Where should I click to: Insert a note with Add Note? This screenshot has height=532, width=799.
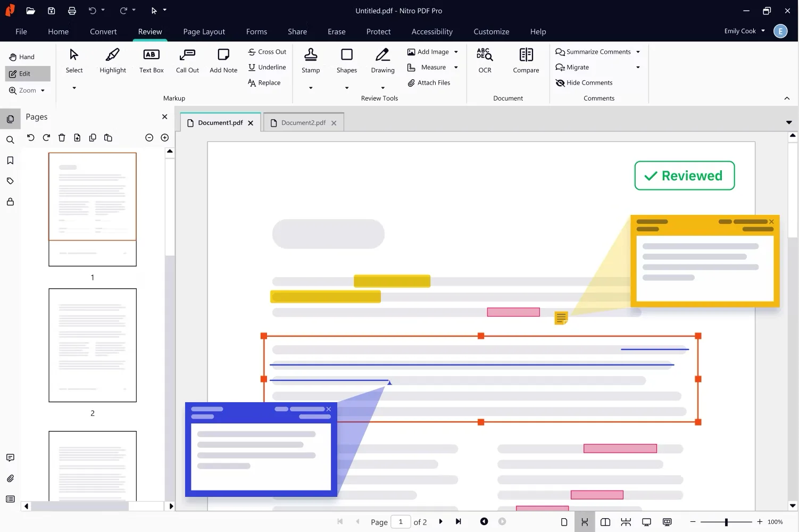point(223,61)
